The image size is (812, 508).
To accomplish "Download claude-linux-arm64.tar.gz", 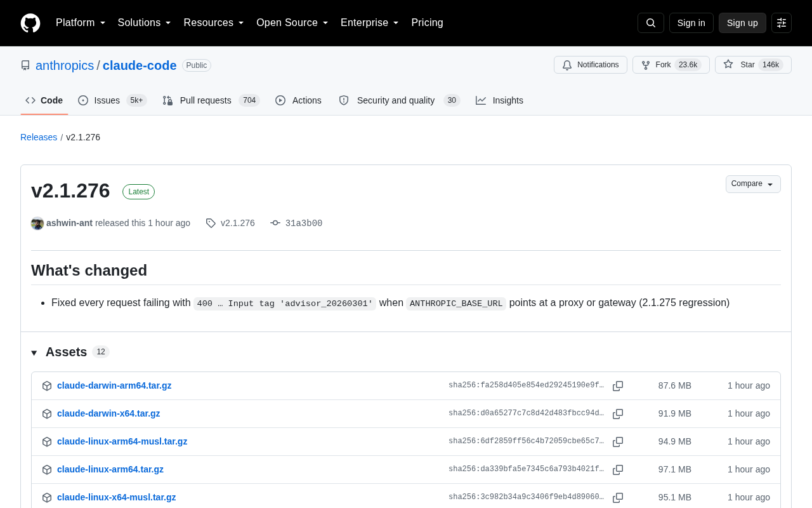I will 110,469.
